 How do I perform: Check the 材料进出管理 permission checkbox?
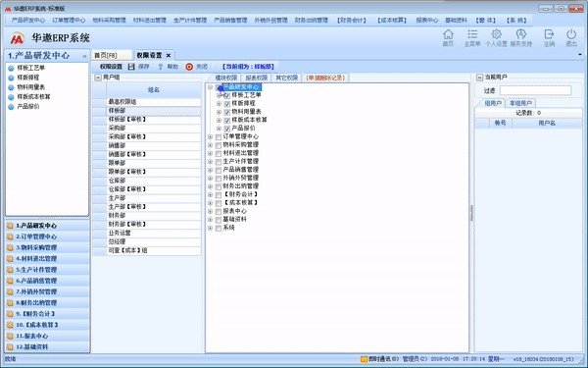(219, 154)
